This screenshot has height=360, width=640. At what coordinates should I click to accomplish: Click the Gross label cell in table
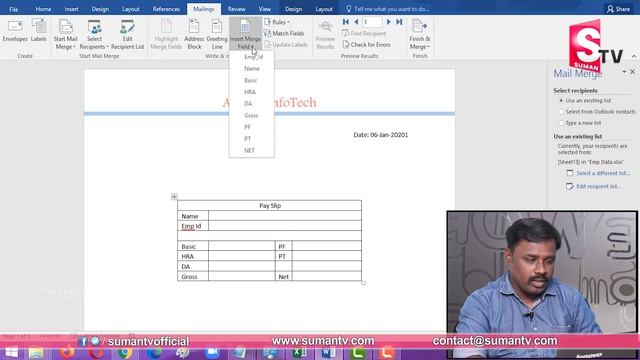pyautogui.click(x=193, y=276)
